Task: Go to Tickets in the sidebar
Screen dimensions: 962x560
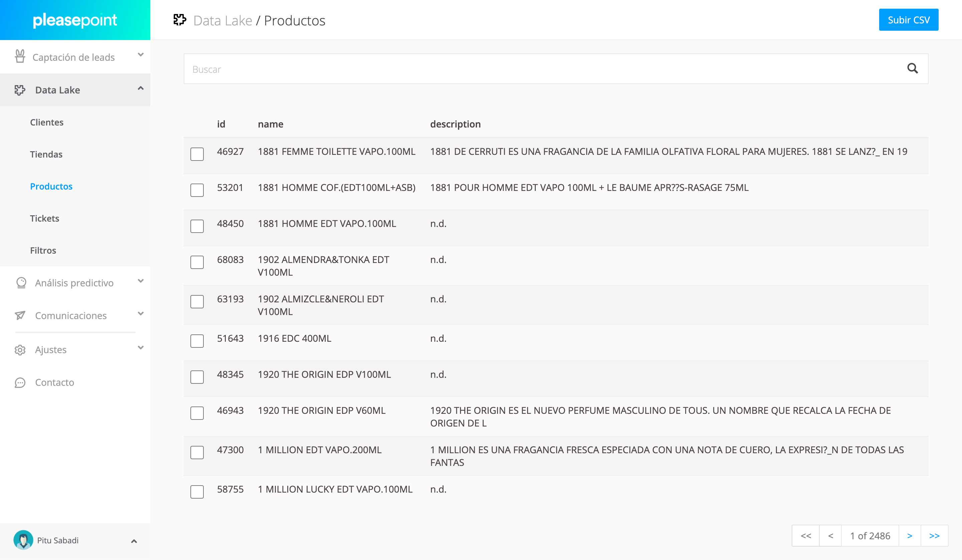Action: pos(44,218)
